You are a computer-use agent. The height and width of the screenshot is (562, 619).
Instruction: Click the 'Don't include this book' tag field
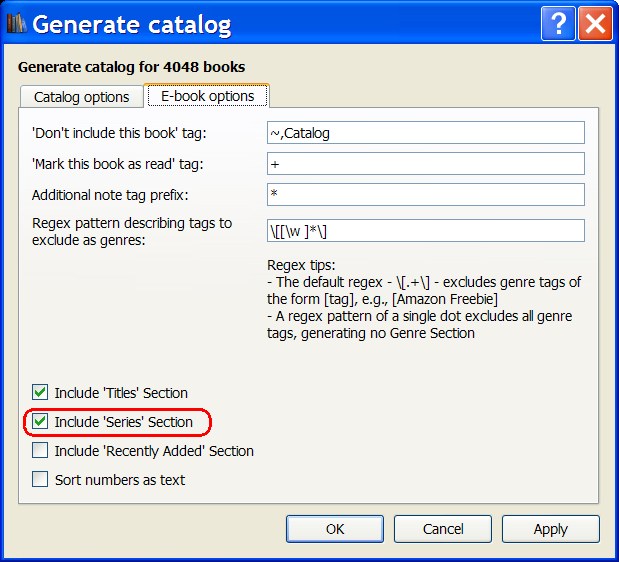(425, 132)
